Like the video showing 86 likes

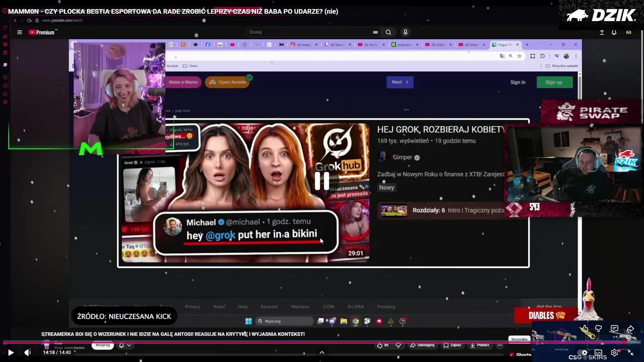(x=383, y=345)
